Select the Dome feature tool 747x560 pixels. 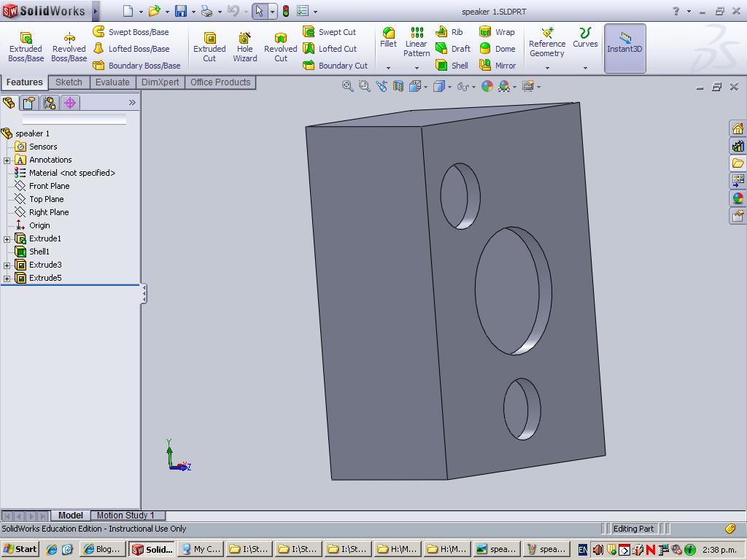click(x=498, y=49)
